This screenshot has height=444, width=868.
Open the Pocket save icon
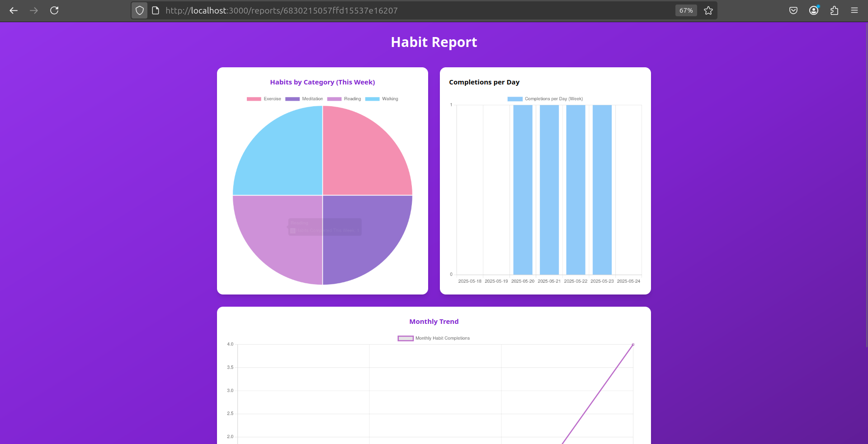(793, 10)
